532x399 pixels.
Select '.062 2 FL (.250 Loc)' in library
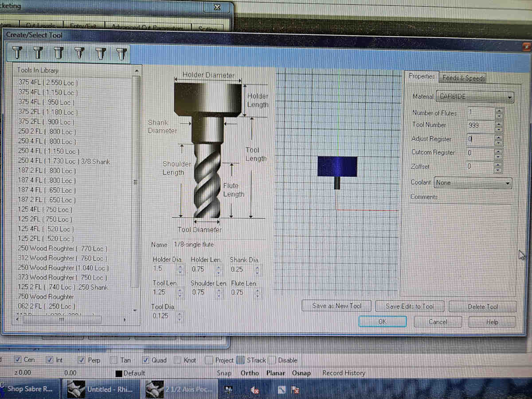click(x=47, y=306)
